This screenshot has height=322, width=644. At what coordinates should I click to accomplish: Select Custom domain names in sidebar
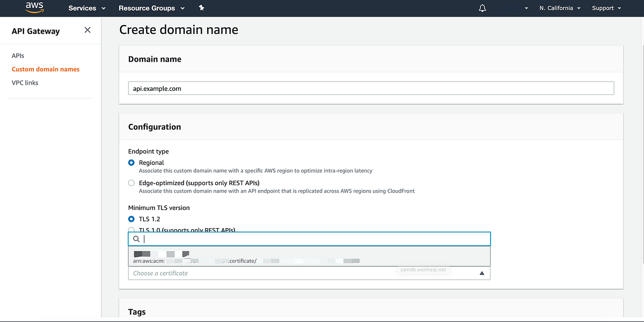tap(46, 69)
